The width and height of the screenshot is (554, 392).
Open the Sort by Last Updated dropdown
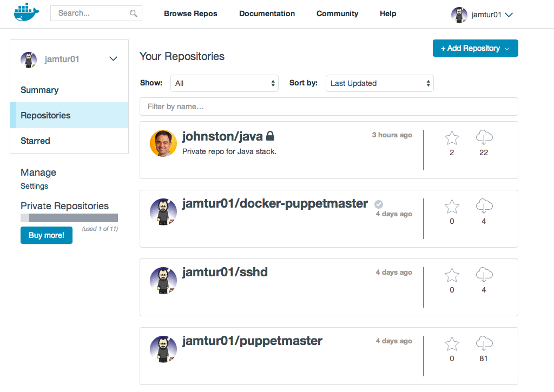point(379,83)
